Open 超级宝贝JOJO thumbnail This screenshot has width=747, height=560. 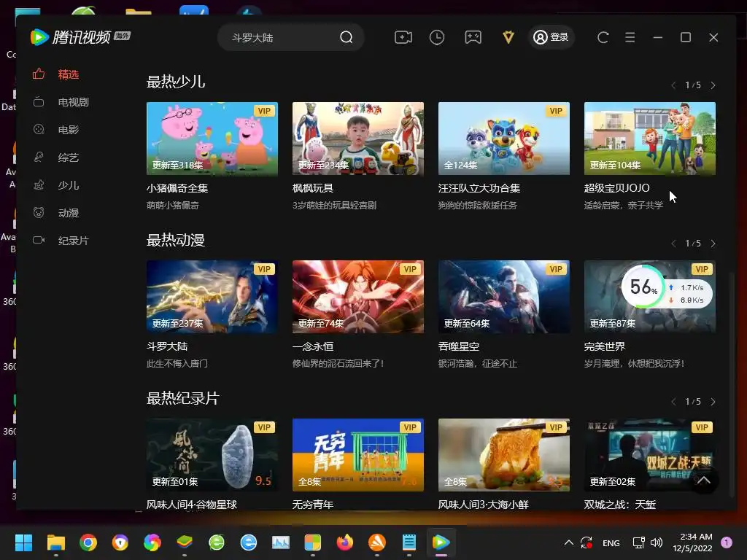click(650, 139)
